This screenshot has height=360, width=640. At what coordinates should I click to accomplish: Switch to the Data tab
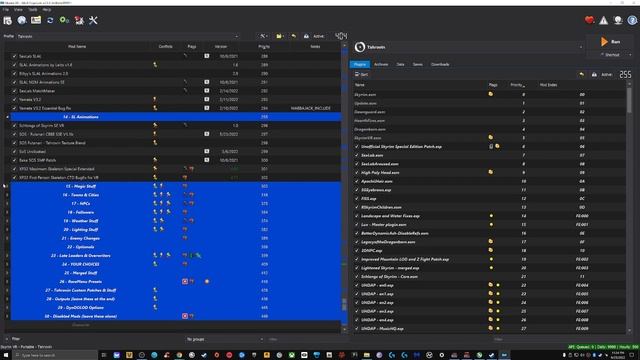coord(400,64)
